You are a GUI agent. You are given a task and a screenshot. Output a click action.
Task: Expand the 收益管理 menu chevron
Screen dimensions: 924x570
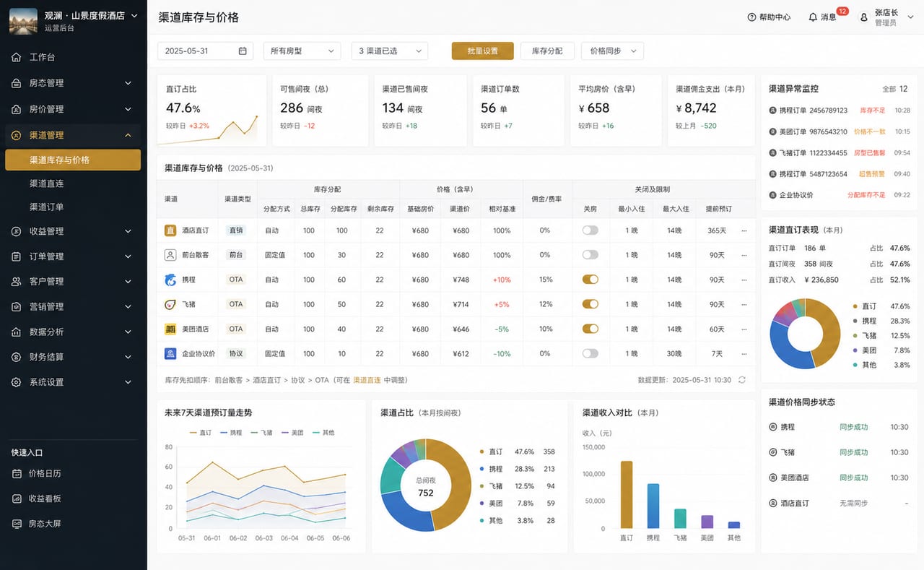coord(128,231)
